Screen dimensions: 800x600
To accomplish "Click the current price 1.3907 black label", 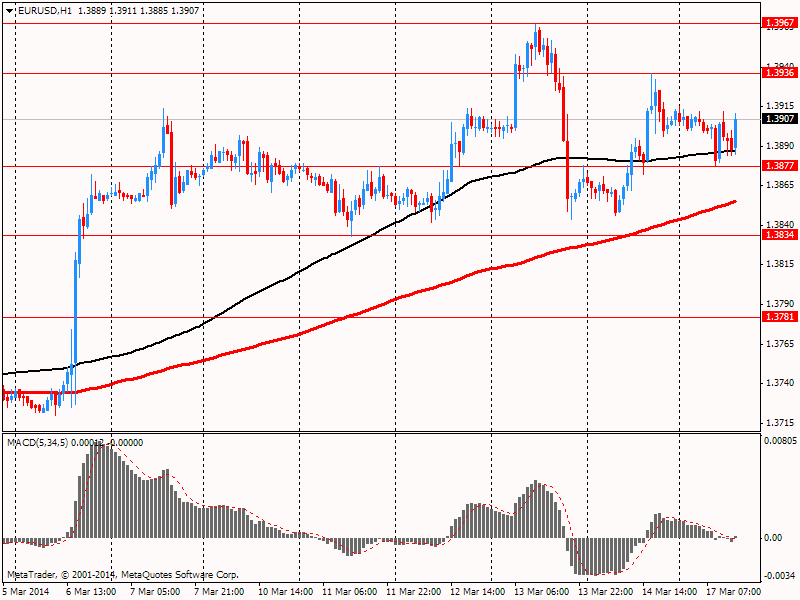I will (780, 118).
